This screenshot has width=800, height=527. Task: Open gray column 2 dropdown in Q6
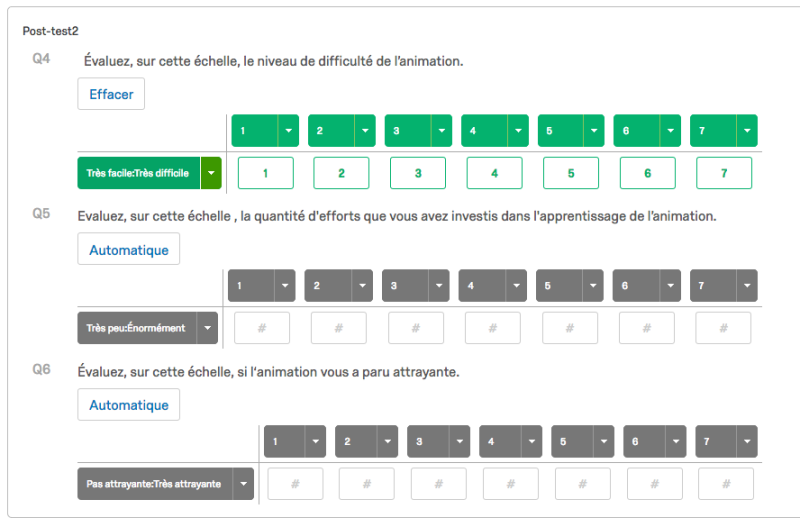[388, 441]
